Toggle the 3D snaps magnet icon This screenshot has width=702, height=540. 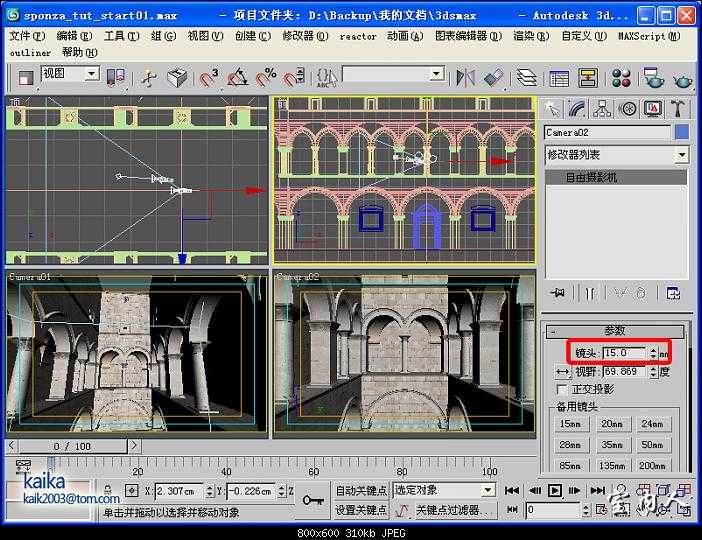coord(208,78)
